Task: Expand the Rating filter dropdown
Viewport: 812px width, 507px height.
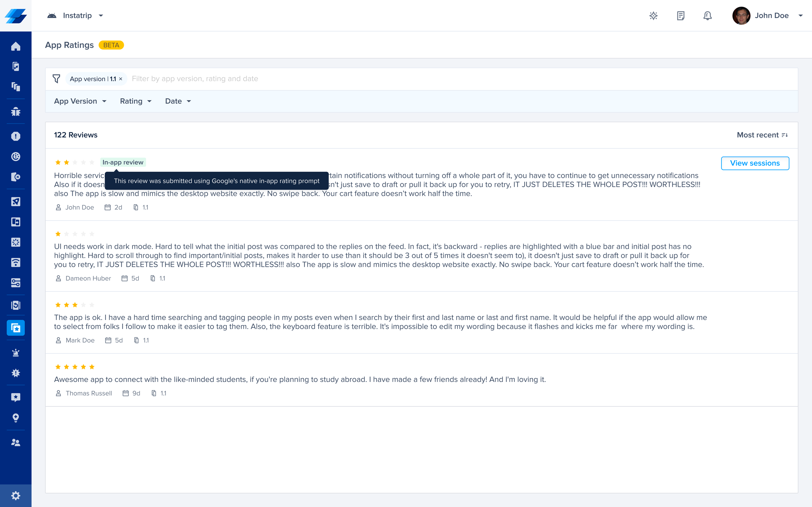Action: [136, 101]
